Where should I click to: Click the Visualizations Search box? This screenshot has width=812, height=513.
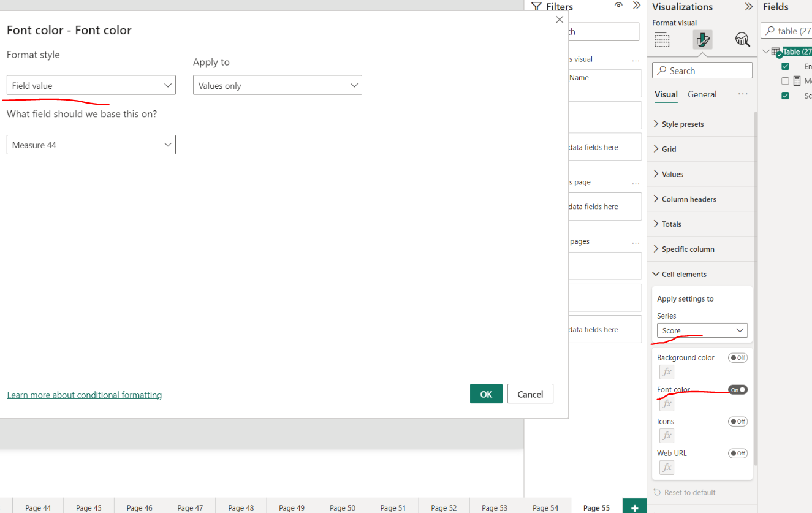(x=702, y=70)
